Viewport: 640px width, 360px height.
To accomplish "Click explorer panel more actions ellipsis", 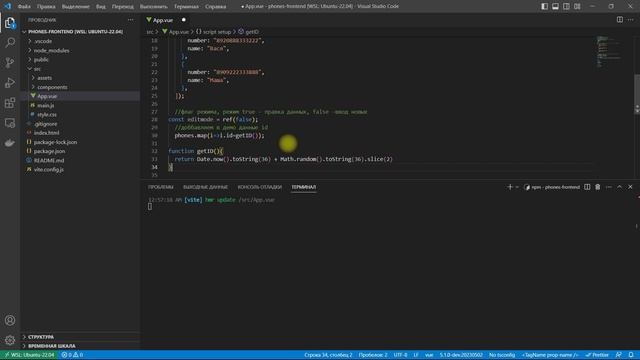I will (130, 20).
